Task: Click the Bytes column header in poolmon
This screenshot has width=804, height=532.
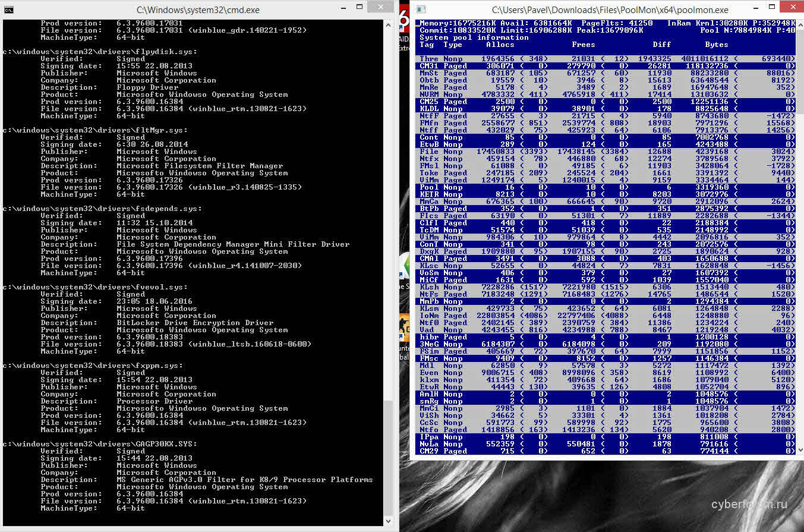Action: [716, 45]
